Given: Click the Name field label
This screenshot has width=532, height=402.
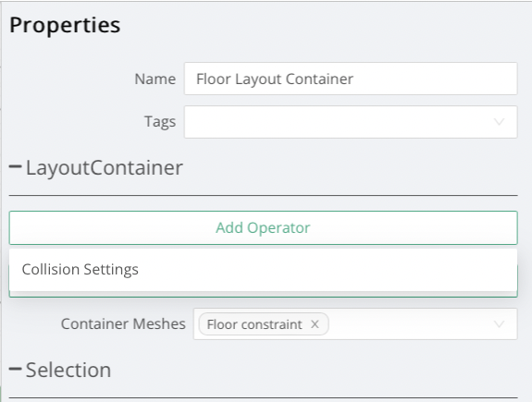Looking at the screenshot, I should 155,79.
